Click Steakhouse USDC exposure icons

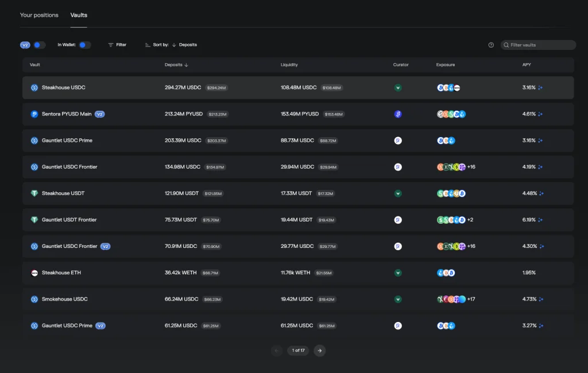point(448,88)
